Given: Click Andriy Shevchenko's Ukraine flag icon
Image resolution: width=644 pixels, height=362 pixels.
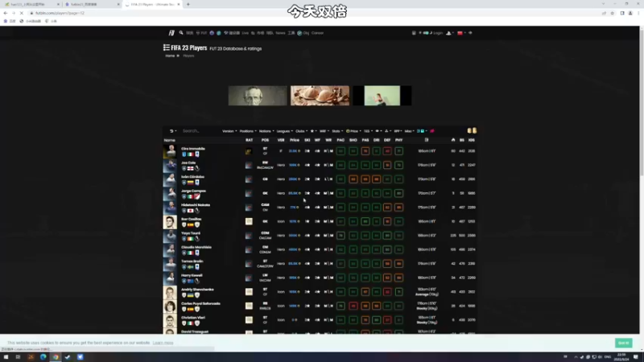Looking at the screenshot, I should (190, 295).
